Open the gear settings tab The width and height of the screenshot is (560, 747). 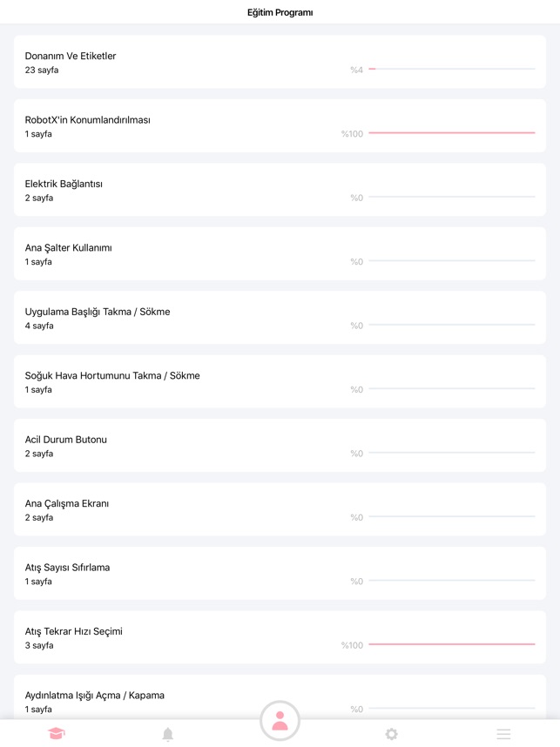[x=391, y=734]
